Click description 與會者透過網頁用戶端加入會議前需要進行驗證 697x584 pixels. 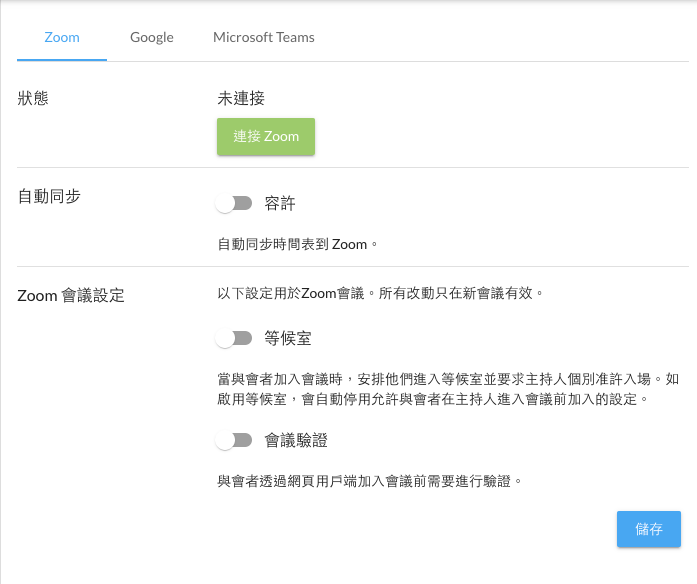369,481
